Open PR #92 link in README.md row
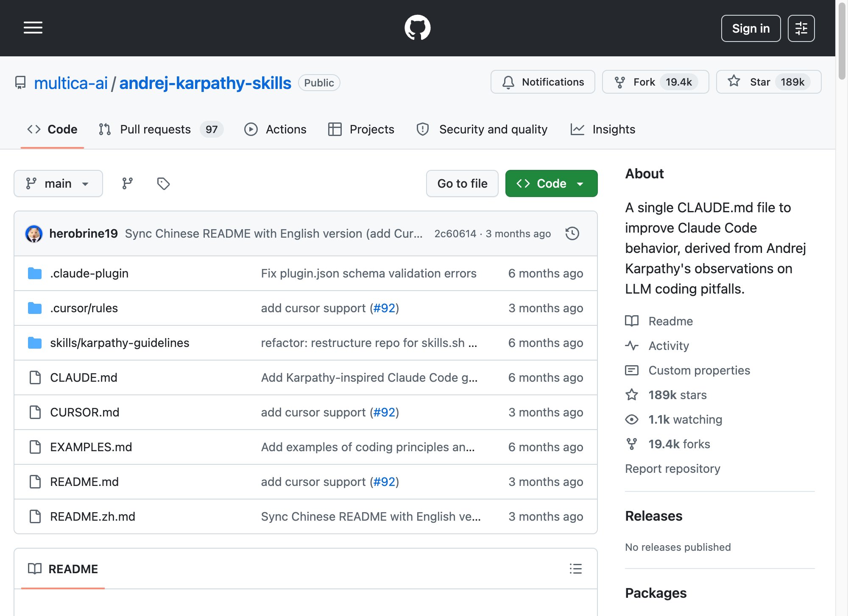The image size is (848, 616). click(384, 482)
